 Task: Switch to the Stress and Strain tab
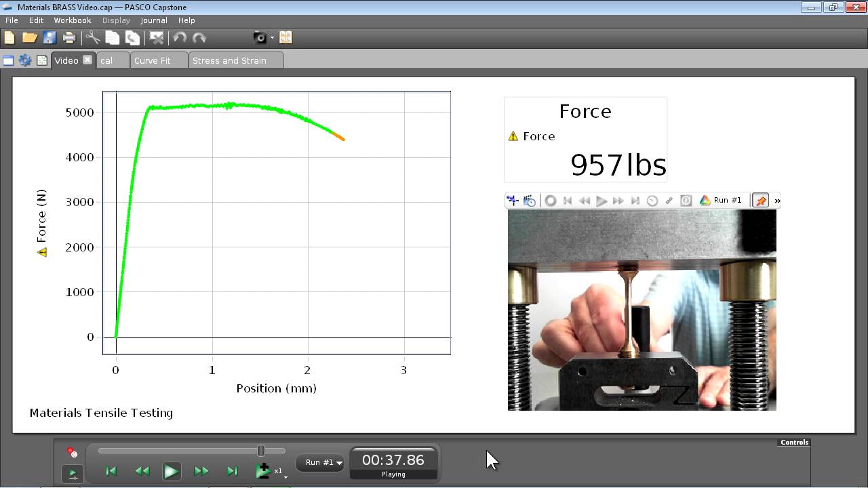coord(236,60)
